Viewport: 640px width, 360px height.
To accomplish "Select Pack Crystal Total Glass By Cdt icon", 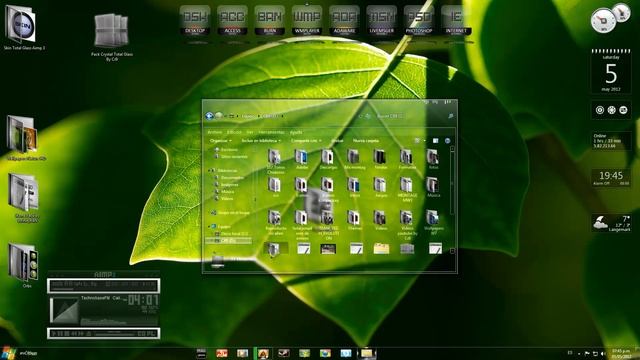I will [x=111, y=37].
